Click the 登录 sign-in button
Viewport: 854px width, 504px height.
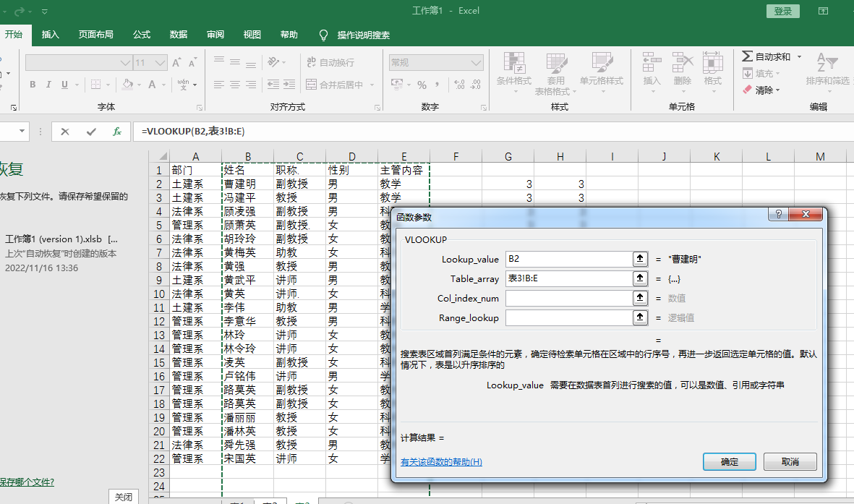(782, 11)
